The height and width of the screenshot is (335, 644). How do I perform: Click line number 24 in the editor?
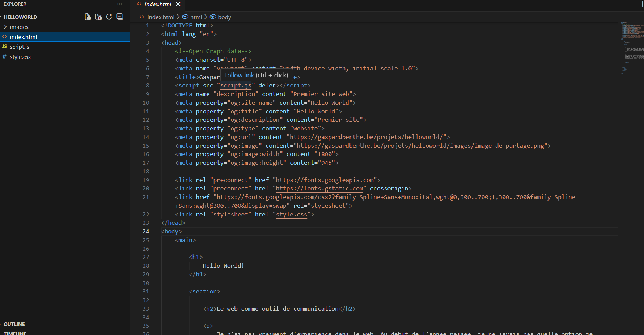coord(146,231)
